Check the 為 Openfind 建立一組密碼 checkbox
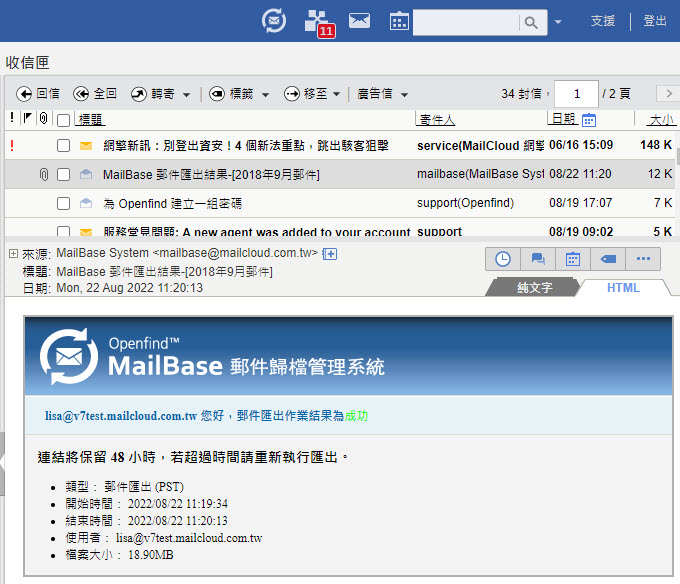The width and height of the screenshot is (680, 584). 63,203
